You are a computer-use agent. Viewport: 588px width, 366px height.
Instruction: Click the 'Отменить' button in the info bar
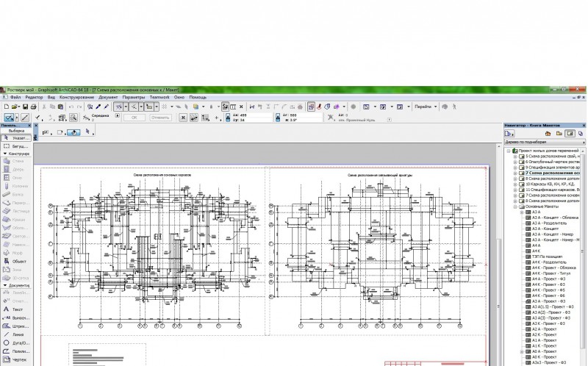pyautogui.click(x=160, y=118)
